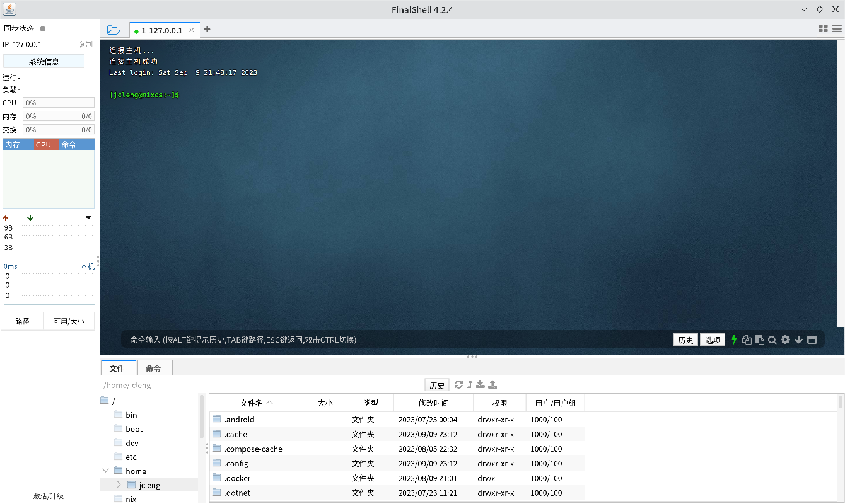
Task: Toggle the grid layout view icon
Action: click(823, 28)
